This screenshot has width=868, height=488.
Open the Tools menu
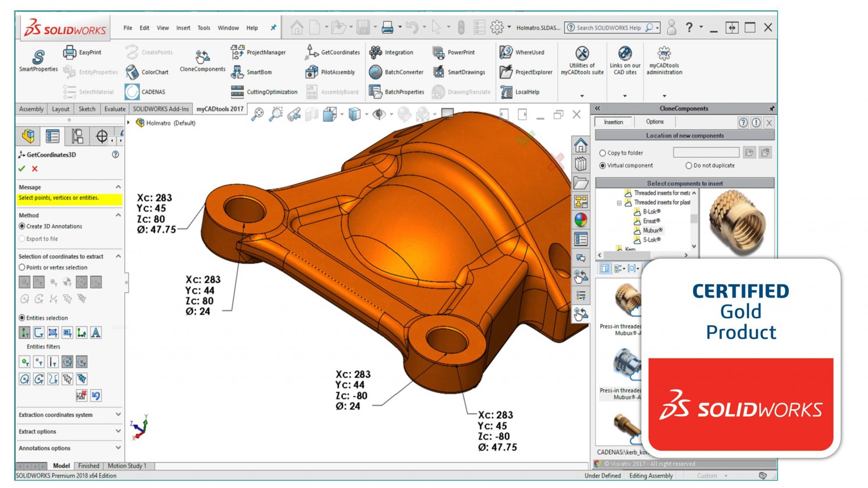203,28
